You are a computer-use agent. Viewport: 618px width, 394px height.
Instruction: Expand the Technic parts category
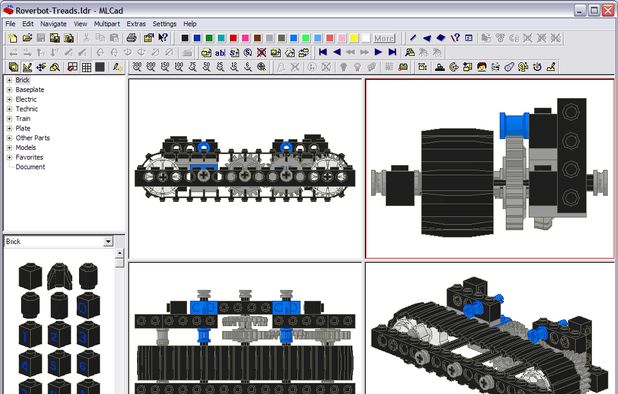[x=9, y=109]
